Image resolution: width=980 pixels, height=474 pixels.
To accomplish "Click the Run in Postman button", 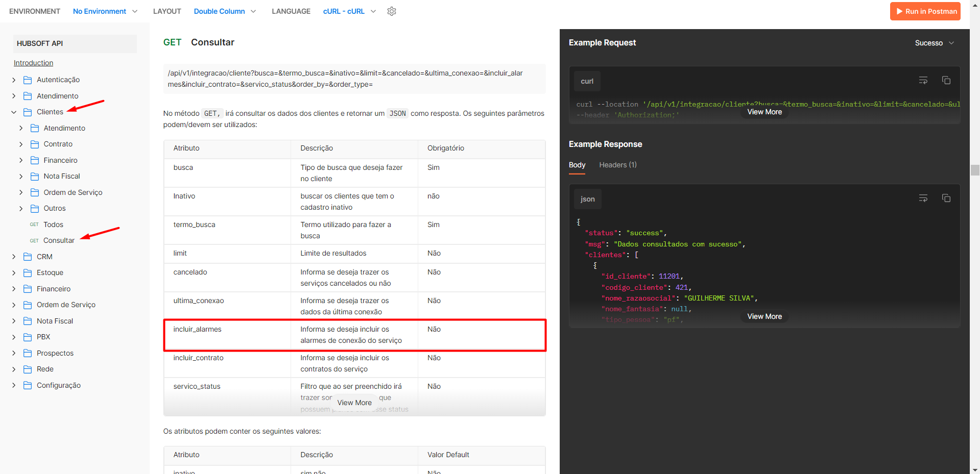I will (x=925, y=11).
